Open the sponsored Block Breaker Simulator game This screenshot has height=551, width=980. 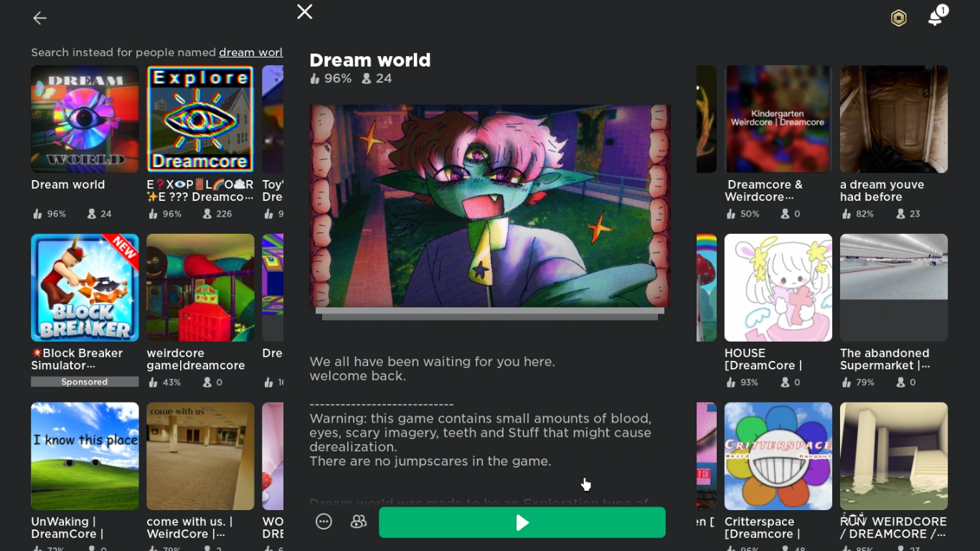point(85,287)
